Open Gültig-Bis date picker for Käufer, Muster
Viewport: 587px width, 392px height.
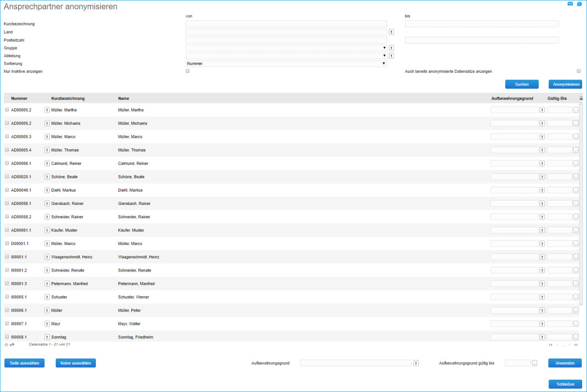point(576,230)
